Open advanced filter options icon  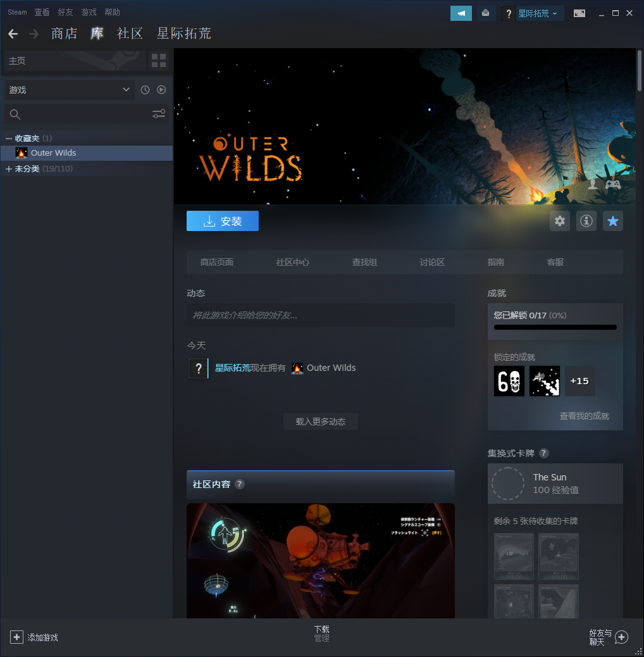click(159, 114)
